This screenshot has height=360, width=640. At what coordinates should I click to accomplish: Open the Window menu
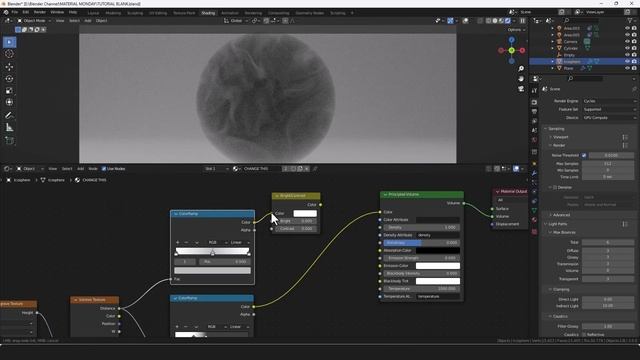click(57, 12)
